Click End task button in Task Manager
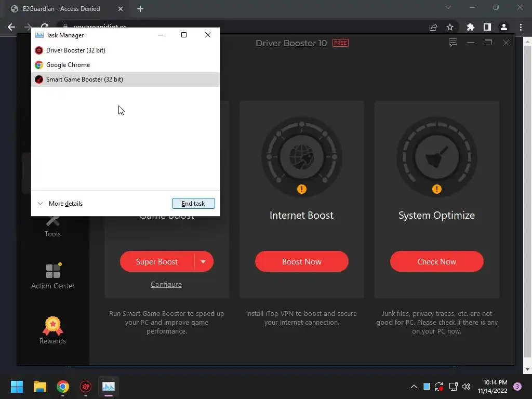 [193, 204]
